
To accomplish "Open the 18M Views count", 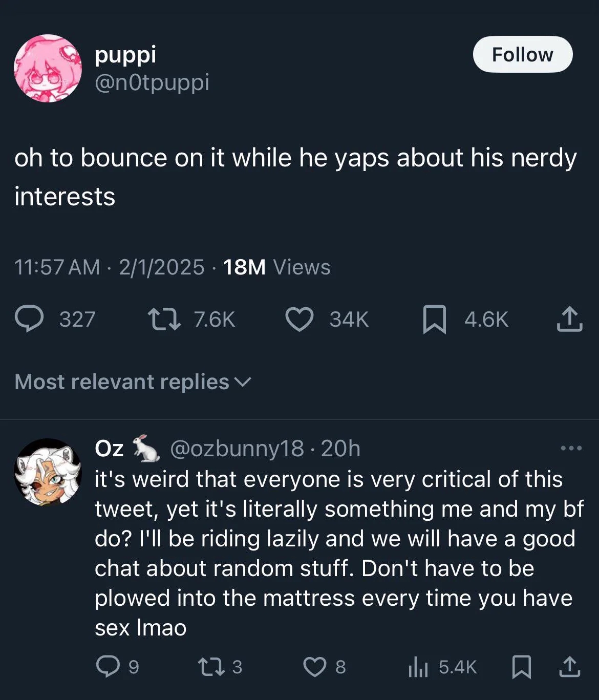I will (x=276, y=267).
